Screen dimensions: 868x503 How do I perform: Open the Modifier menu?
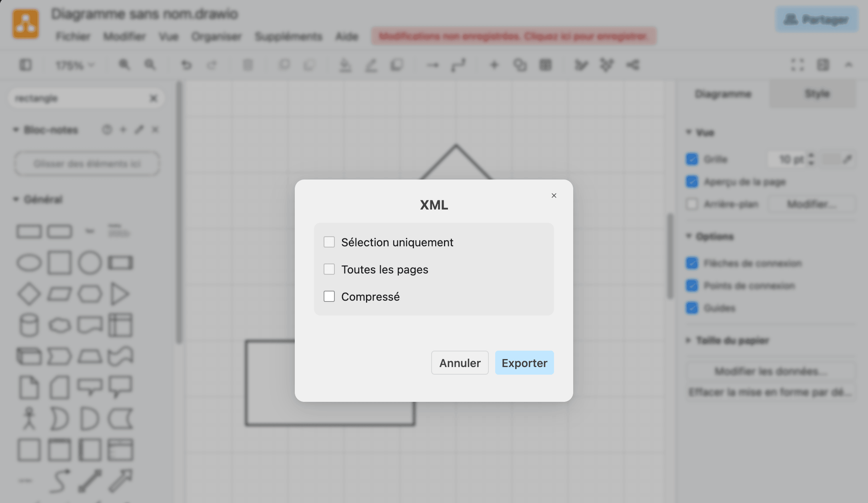124,36
